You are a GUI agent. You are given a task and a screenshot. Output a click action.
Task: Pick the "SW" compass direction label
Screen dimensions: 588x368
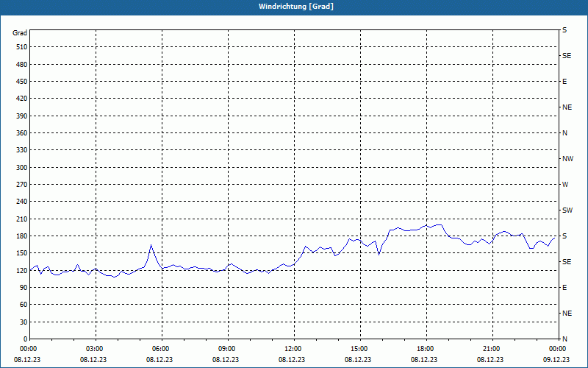click(x=567, y=210)
